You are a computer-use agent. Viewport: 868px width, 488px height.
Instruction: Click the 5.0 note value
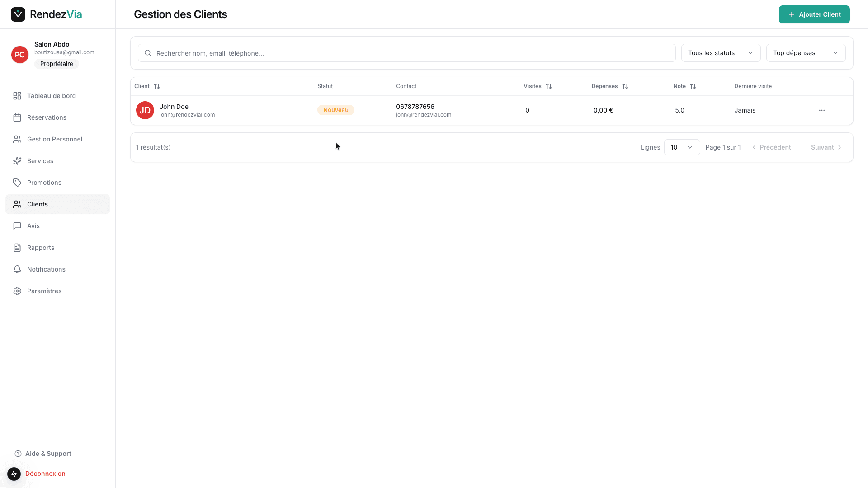pos(679,110)
